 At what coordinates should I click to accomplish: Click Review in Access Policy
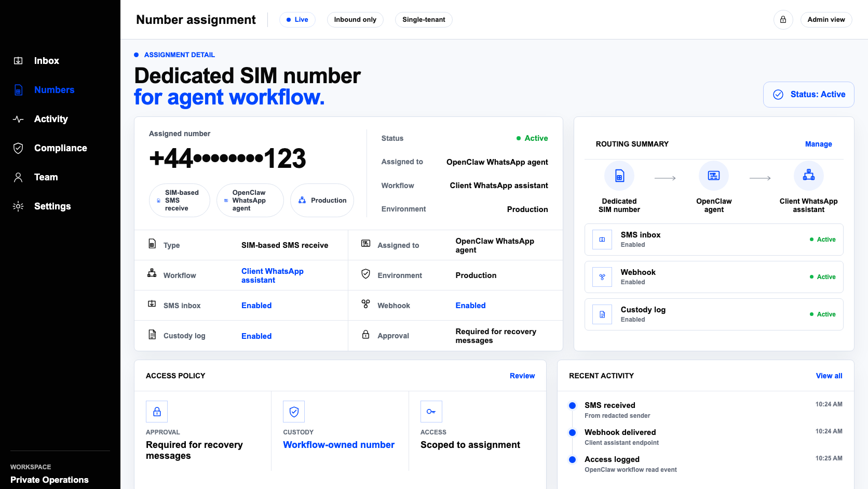coord(522,376)
